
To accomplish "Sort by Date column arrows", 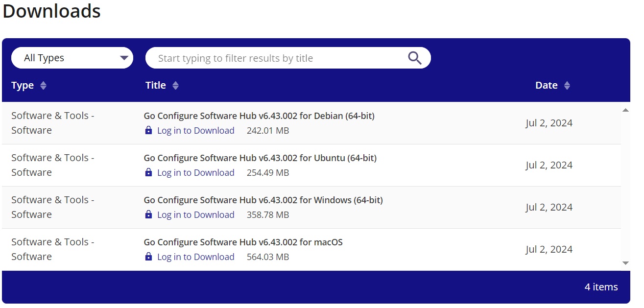I will click(x=567, y=86).
